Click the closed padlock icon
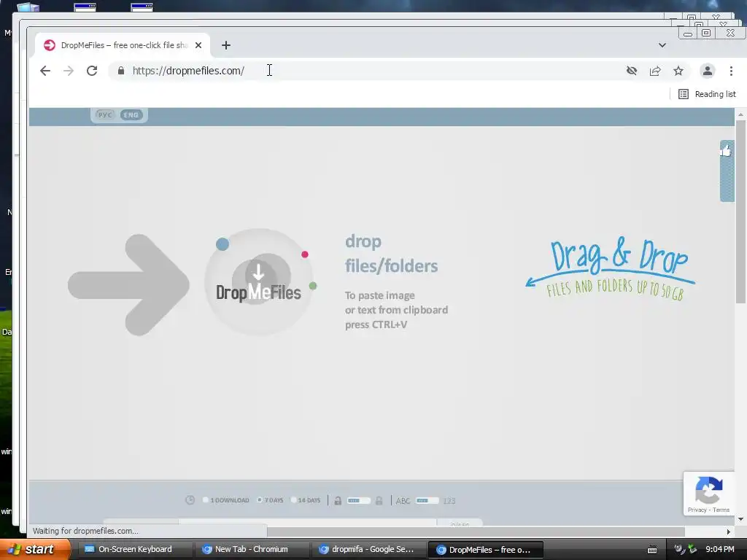 coord(379,500)
